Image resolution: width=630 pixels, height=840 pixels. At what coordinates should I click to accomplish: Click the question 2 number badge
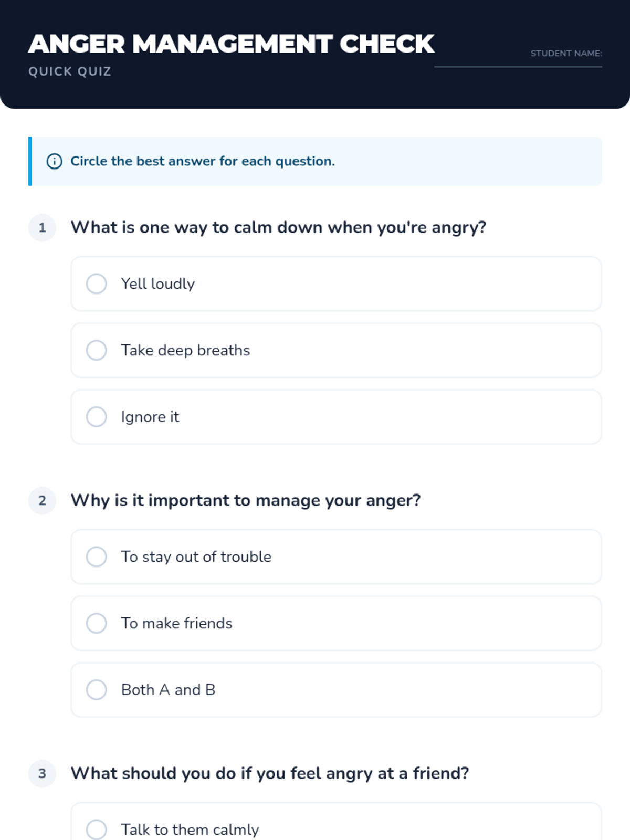43,501
